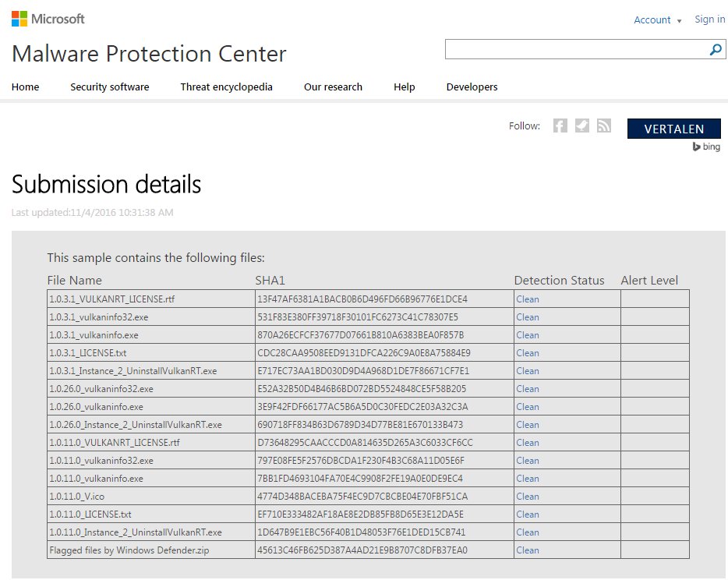Click Clean for 1.0.11.0_LICENSE.txt
The width and height of the screenshot is (728, 587).
point(528,514)
